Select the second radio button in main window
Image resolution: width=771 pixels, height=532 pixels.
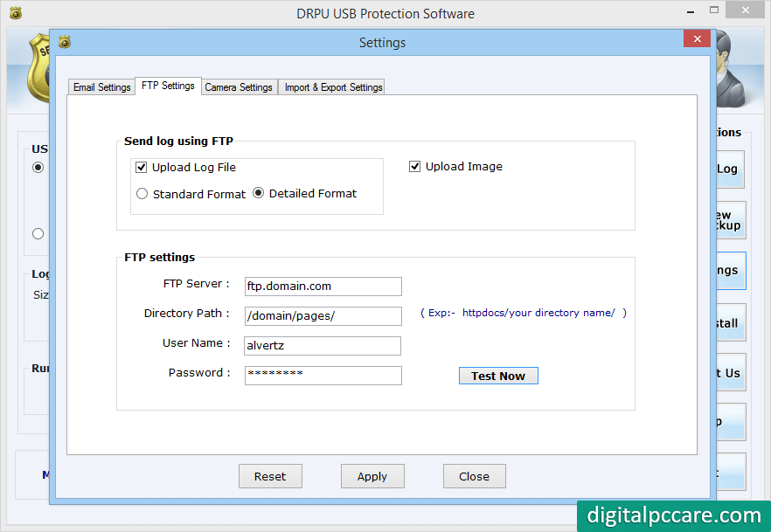(x=38, y=234)
